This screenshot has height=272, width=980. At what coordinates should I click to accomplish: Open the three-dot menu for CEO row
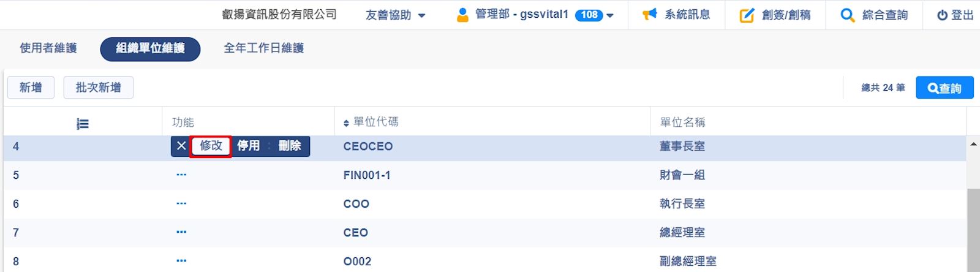[181, 232]
